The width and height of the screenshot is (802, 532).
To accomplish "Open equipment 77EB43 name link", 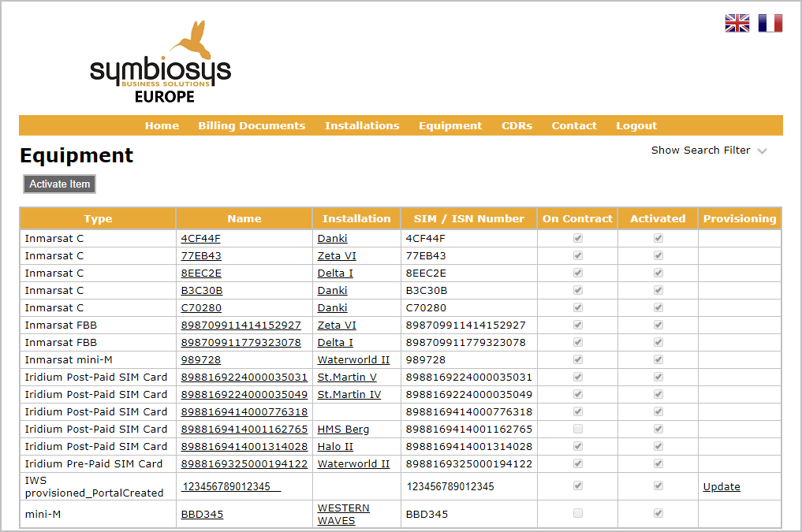I will (201, 255).
